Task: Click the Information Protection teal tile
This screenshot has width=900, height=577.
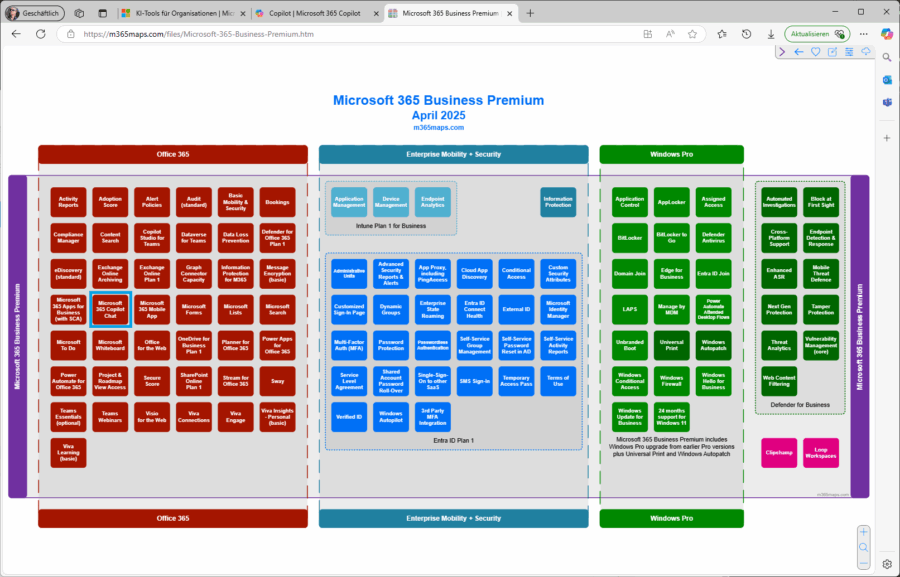Action: pos(558,202)
